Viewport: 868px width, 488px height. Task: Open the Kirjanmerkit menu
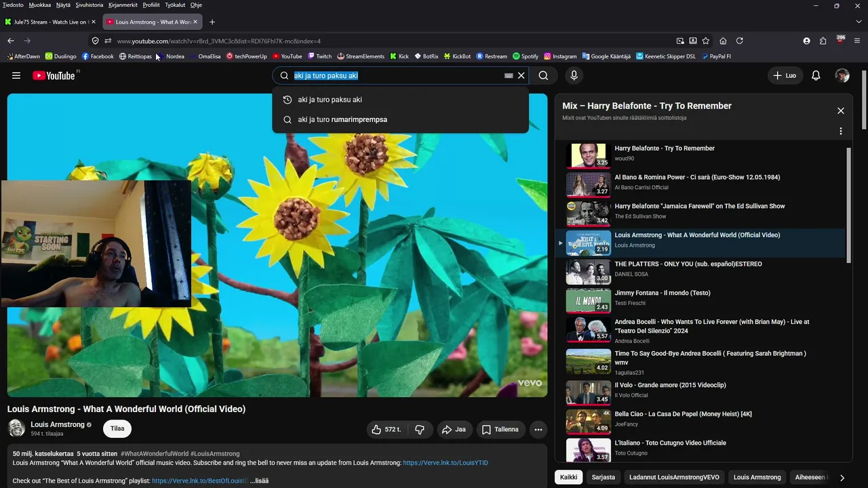pos(122,5)
